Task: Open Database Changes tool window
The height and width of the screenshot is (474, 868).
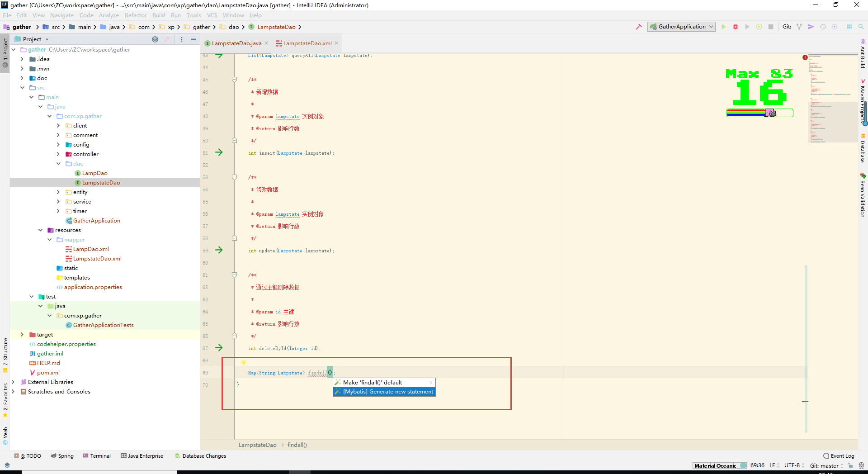Action: pyautogui.click(x=201, y=456)
